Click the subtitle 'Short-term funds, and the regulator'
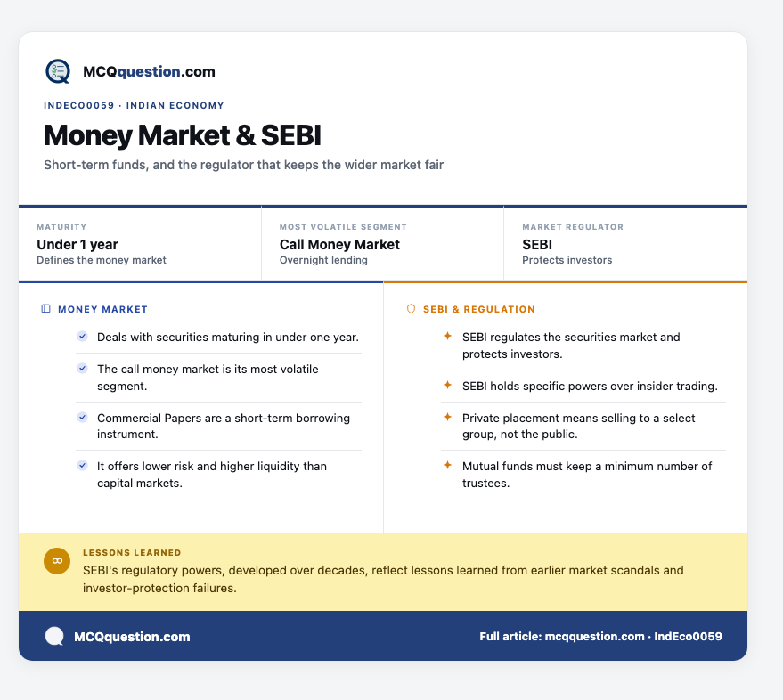 tap(244, 165)
